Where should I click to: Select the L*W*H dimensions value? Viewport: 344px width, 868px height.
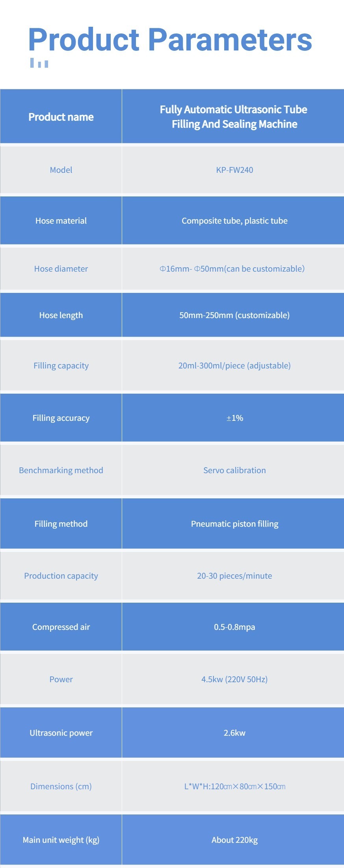click(x=234, y=787)
